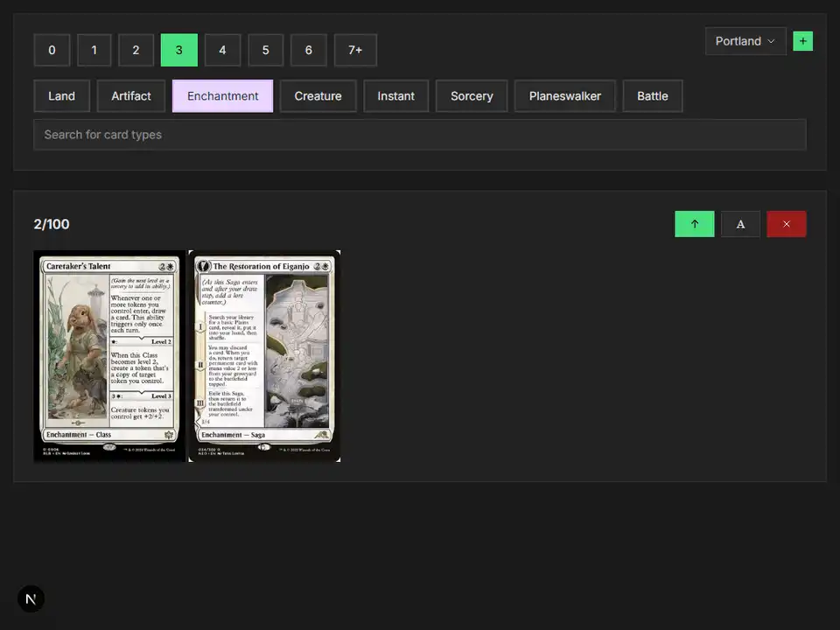This screenshot has width=840, height=630.
Task: Enable mana value 0 filter
Action: [52, 50]
